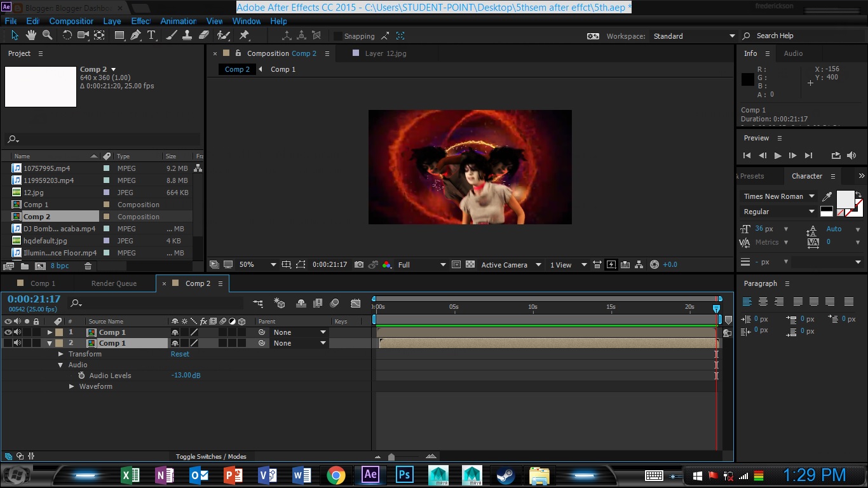Toggle fast previews button in viewer
868x488 pixels.
pyautogui.click(x=611, y=265)
